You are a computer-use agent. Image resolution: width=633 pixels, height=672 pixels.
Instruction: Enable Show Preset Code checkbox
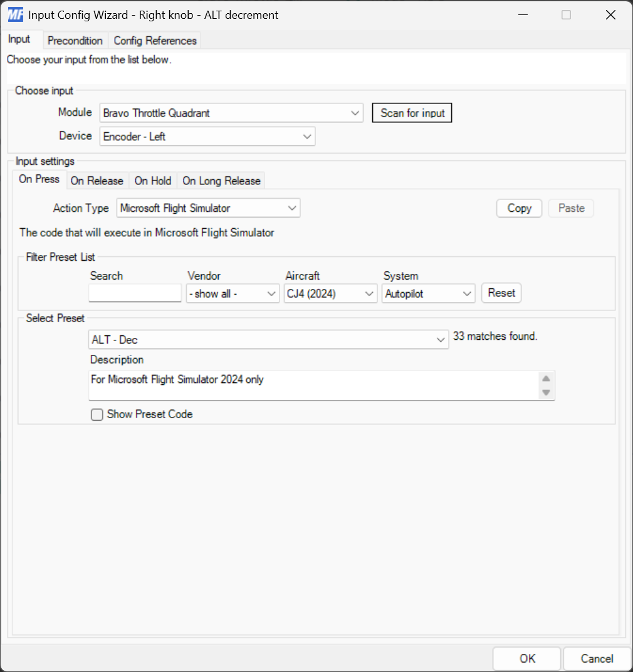click(x=97, y=414)
